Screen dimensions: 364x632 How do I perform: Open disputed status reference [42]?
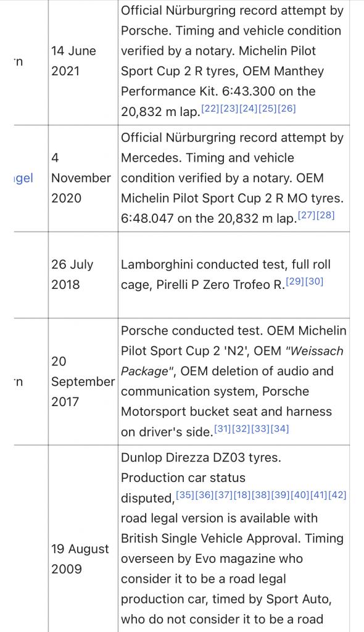pyautogui.click(x=338, y=495)
